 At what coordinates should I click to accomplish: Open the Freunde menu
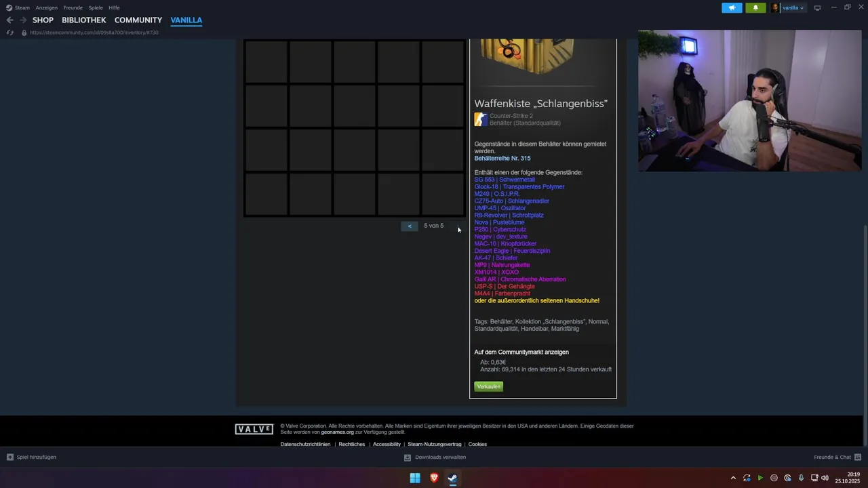coord(73,7)
